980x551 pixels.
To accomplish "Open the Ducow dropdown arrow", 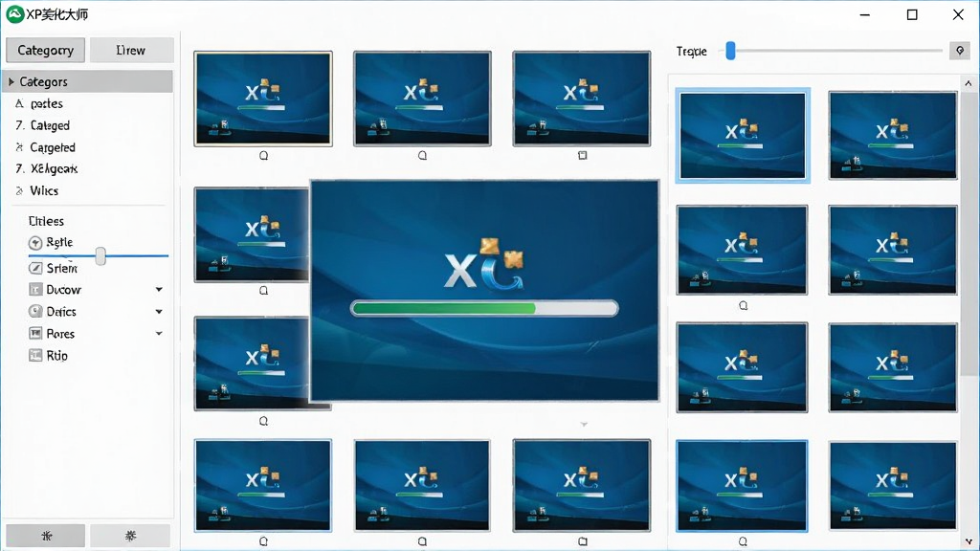I will [x=159, y=289].
